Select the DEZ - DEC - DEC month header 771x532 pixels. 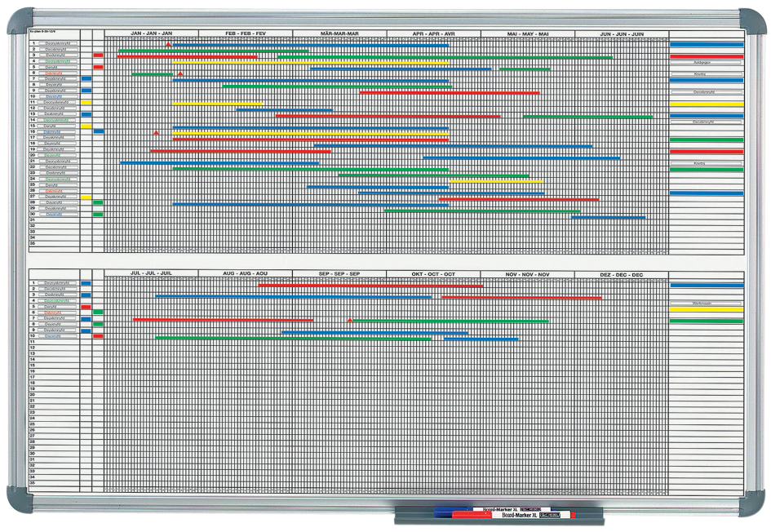click(621, 274)
